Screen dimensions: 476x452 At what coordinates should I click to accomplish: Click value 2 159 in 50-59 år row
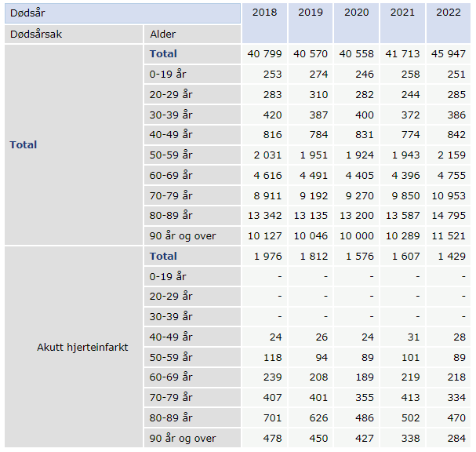click(452, 155)
